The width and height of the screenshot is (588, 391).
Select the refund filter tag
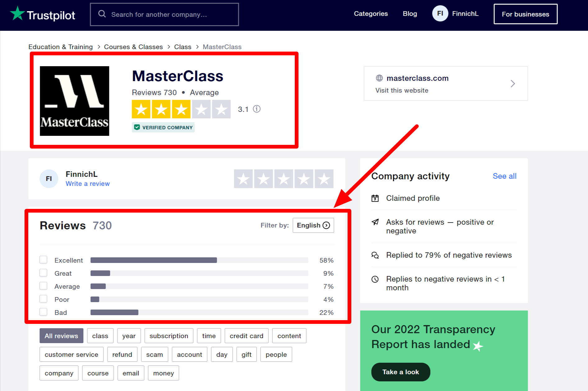[122, 354]
